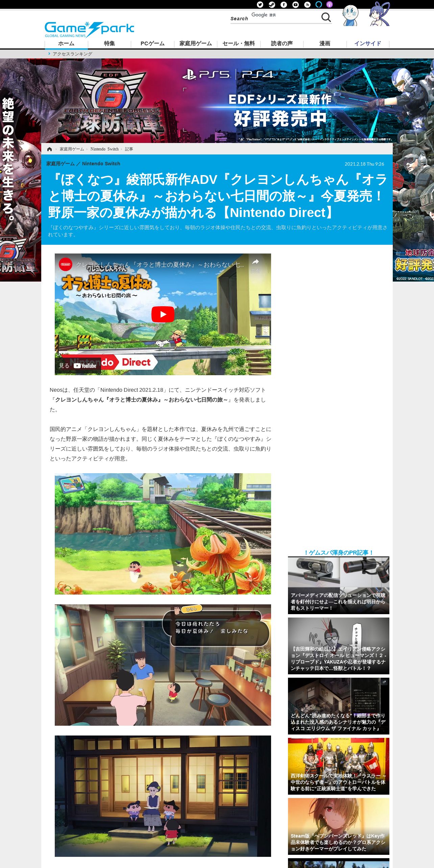Click the home icon in the breadcrumb

click(x=50, y=149)
